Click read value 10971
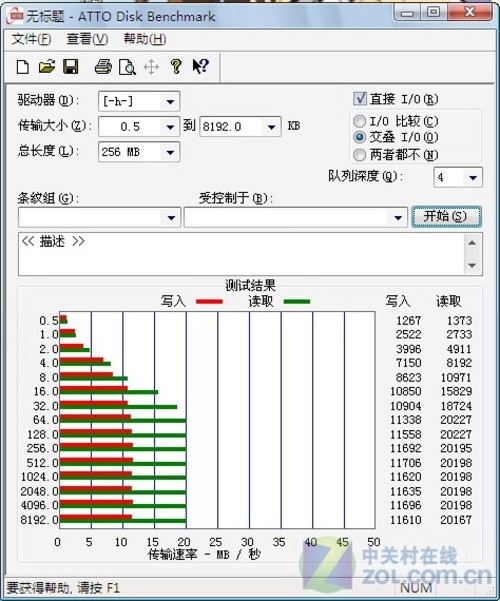The width and height of the screenshot is (500, 601). [456, 377]
